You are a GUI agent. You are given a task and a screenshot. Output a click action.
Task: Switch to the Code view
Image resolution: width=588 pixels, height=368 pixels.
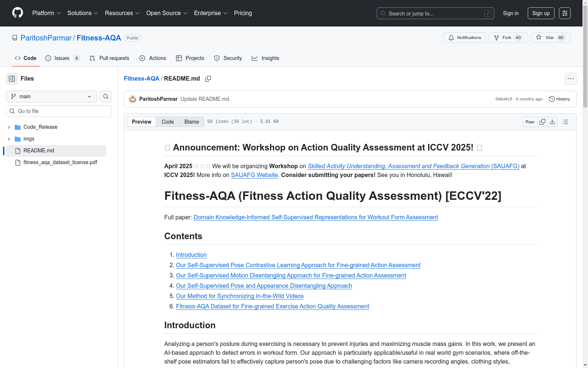168,122
